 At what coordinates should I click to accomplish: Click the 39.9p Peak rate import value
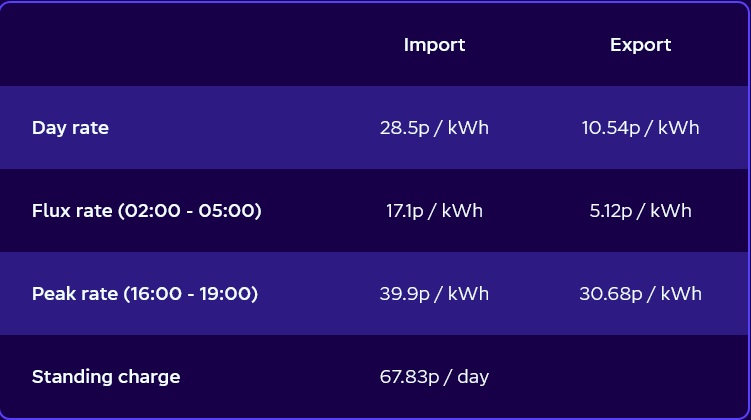(x=434, y=294)
